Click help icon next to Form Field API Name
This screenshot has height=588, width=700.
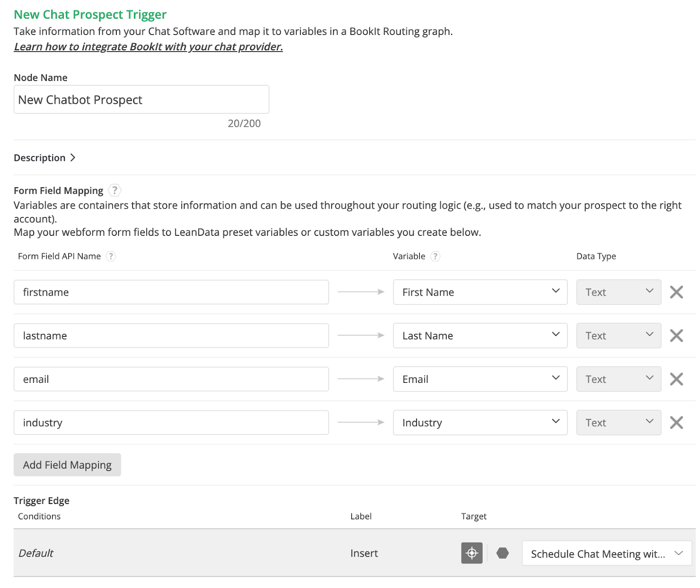111,256
